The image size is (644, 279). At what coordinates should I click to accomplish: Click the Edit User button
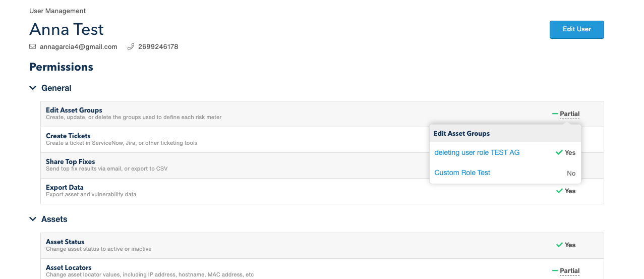pyautogui.click(x=576, y=29)
